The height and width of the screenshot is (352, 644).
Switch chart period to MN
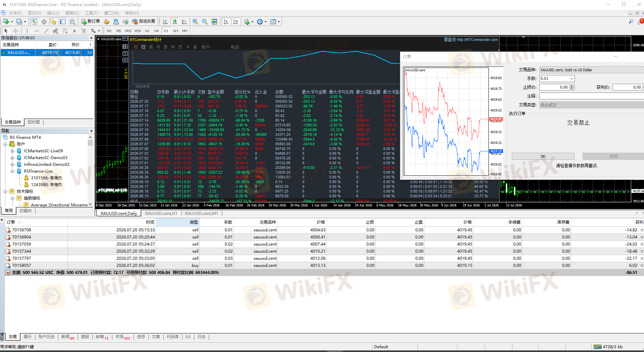[185, 31]
